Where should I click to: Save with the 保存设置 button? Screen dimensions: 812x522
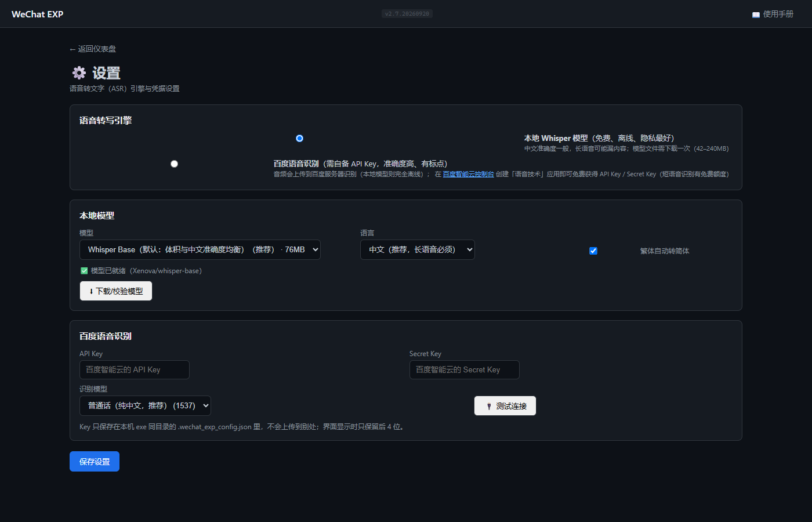[95, 462]
